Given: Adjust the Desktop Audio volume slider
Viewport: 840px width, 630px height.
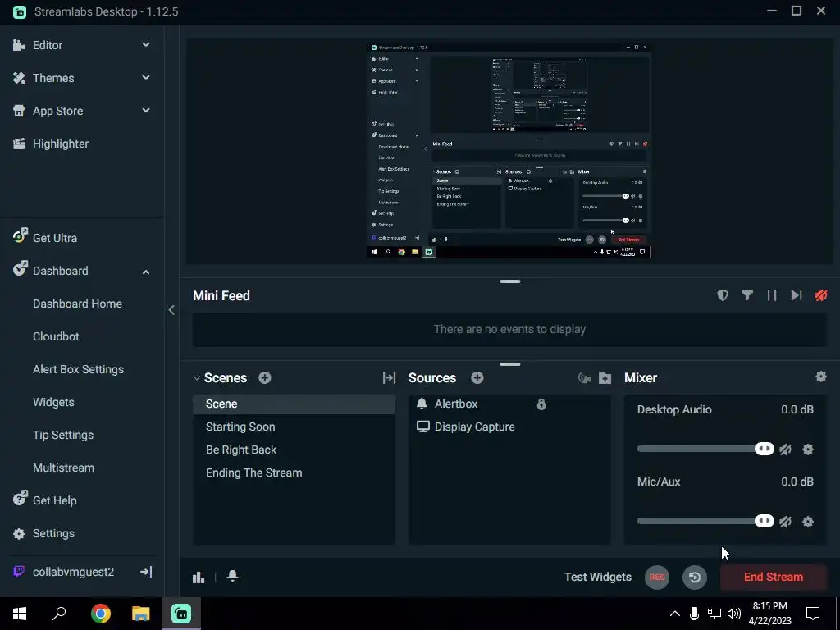Looking at the screenshot, I should click(705, 449).
